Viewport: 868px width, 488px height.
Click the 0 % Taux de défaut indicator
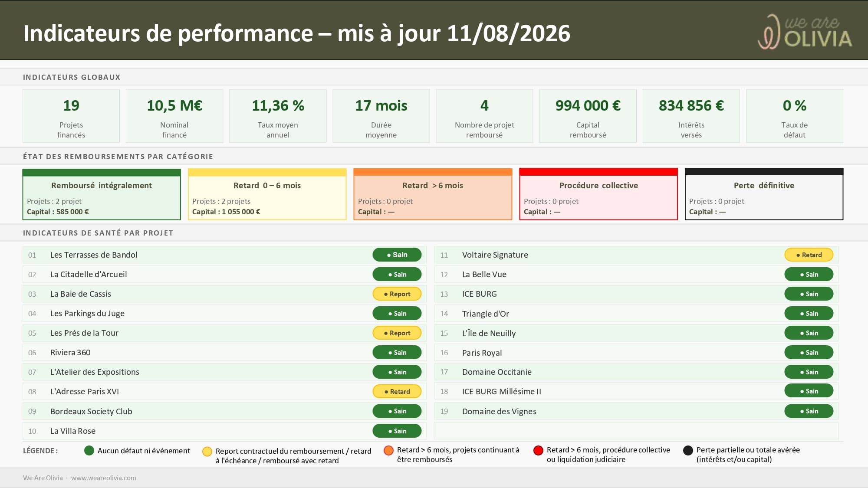click(x=795, y=116)
